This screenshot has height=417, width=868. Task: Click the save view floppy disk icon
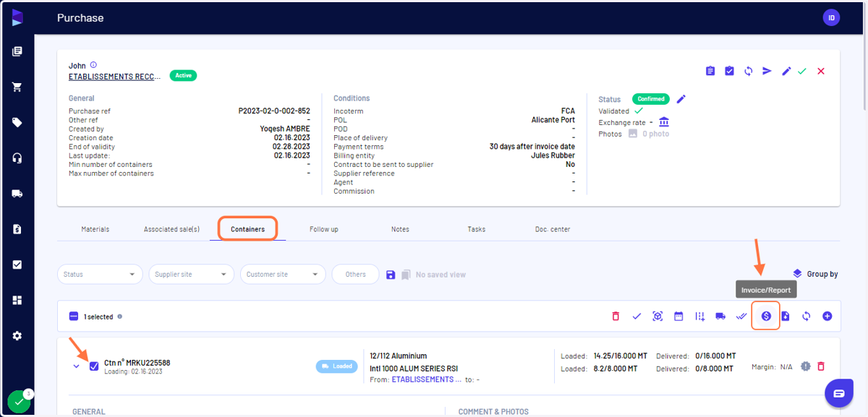(391, 275)
